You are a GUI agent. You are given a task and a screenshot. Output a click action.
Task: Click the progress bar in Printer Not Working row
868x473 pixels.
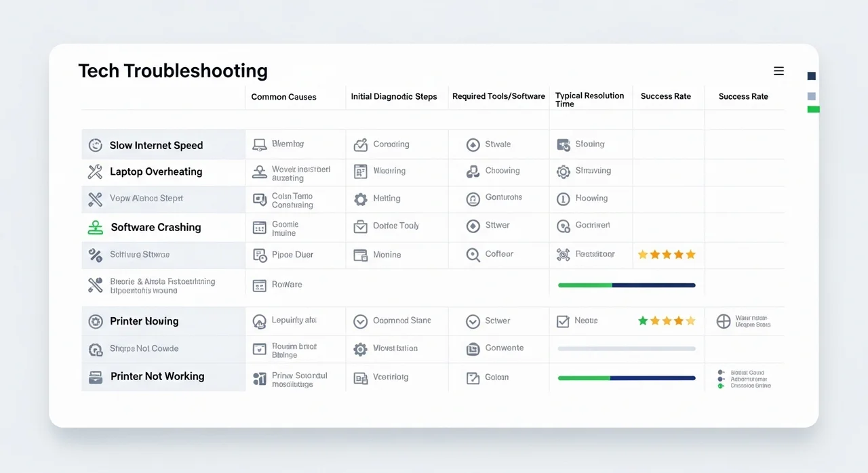[x=627, y=378]
